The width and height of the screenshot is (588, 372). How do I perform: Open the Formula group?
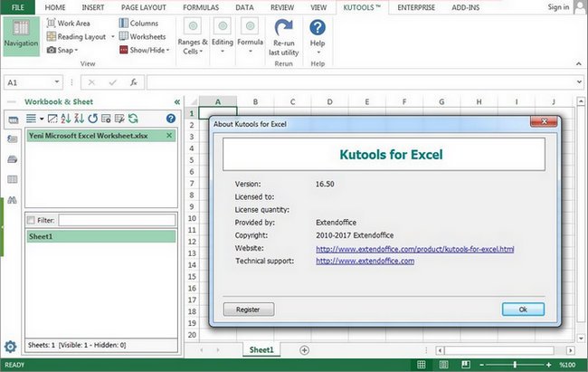click(250, 36)
